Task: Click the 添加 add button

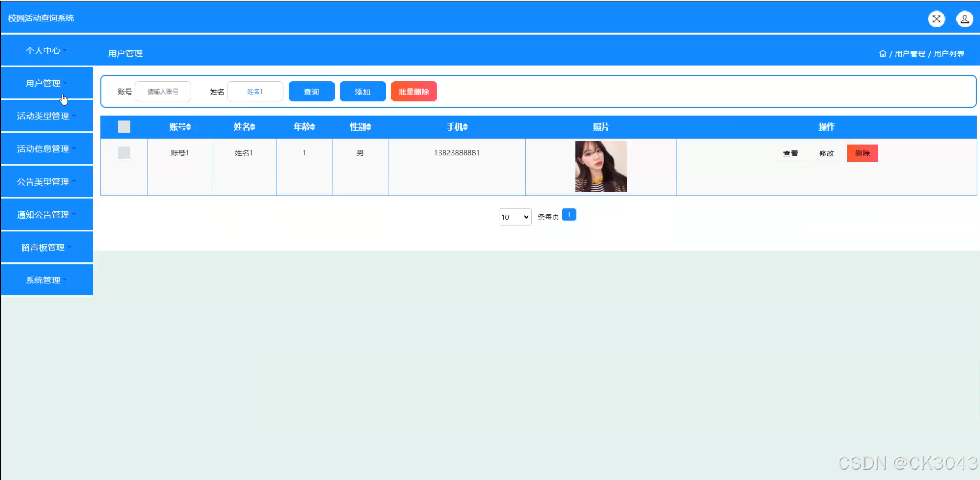Action: (363, 92)
